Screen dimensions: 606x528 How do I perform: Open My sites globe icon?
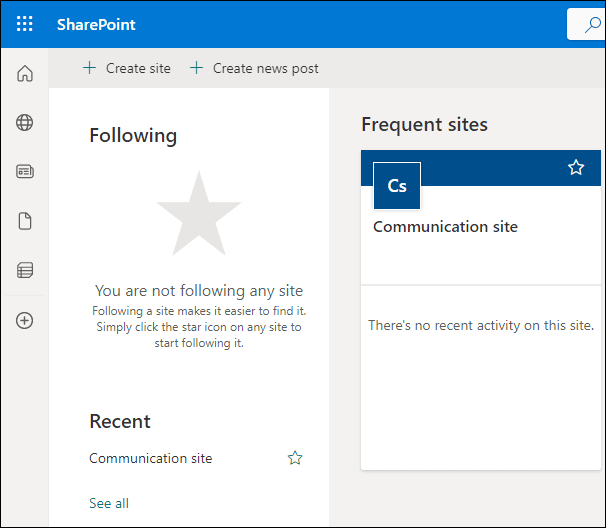click(x=25, y=123)
